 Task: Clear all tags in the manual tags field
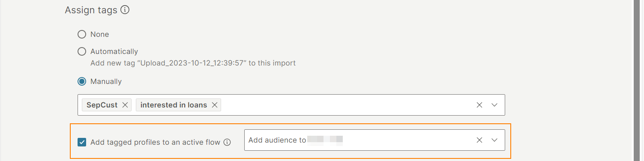[x=479, y=105]
